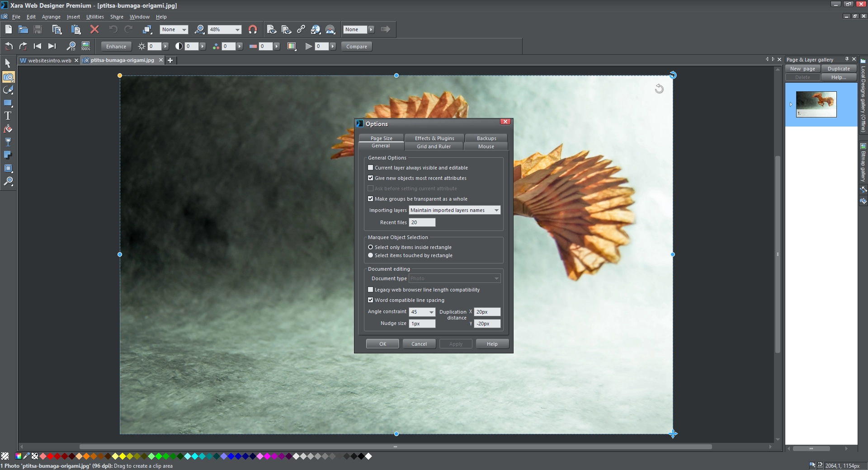
Task: Pick the Text tool
Action: pos(8,116)
